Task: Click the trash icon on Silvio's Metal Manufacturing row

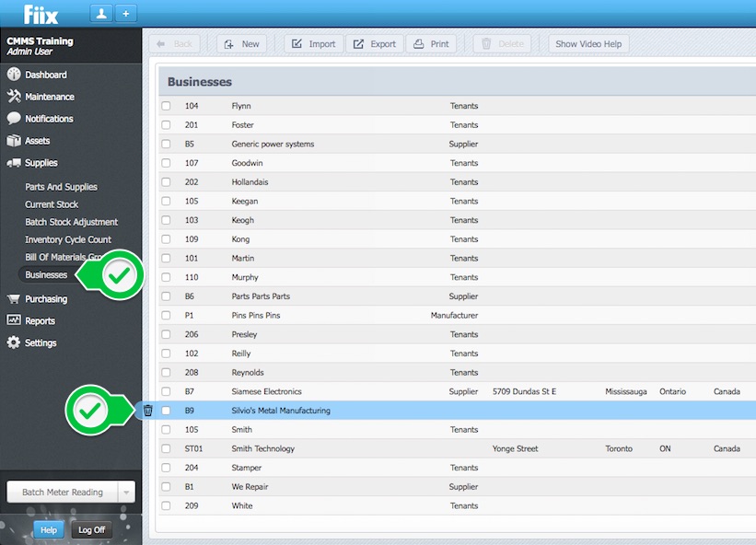Action: tap(147, 411)
